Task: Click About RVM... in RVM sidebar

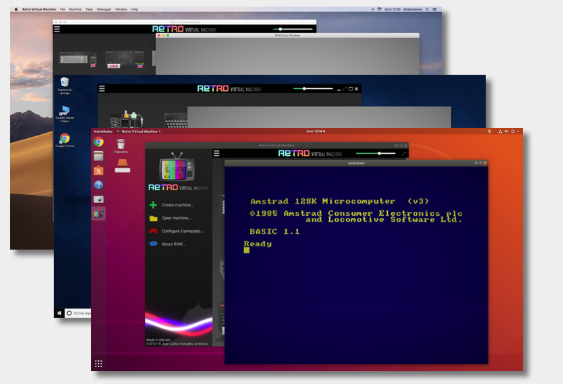Action: [173, 244]
